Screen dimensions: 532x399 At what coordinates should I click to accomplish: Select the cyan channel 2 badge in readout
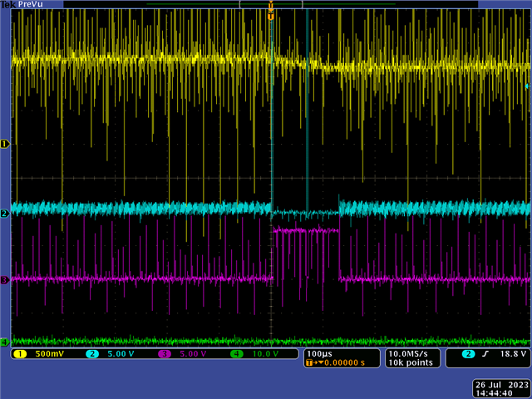(92, 354)
